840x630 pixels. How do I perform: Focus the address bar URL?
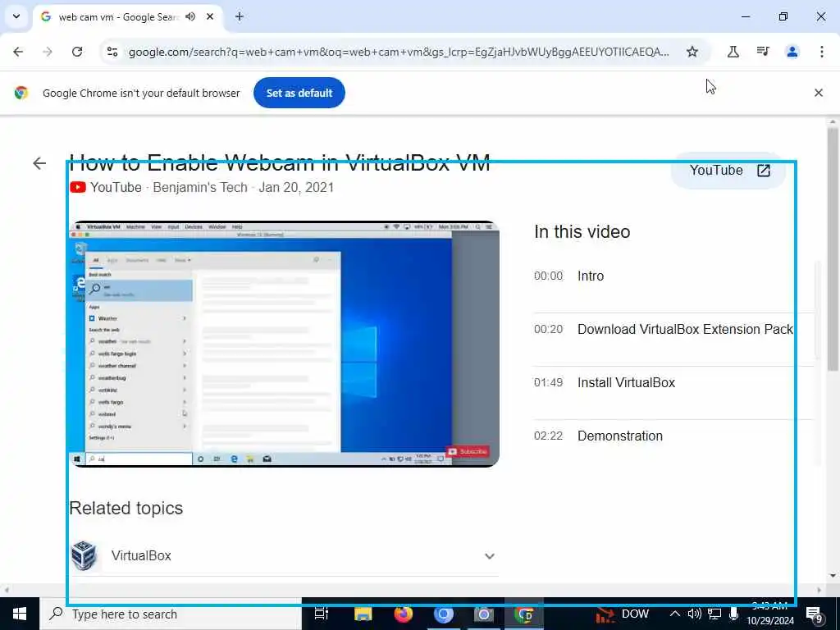[x=399, y=52]
